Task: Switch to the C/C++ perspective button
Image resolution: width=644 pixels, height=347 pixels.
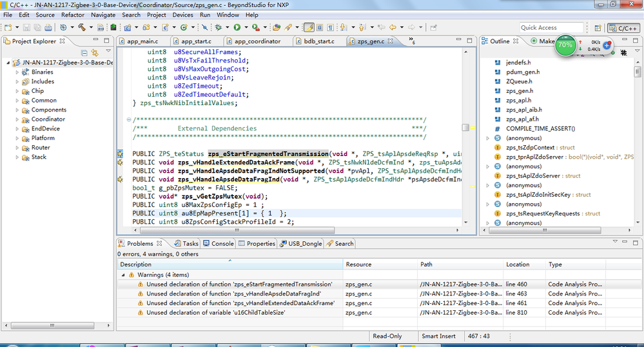Action: [x=623, y=28]
